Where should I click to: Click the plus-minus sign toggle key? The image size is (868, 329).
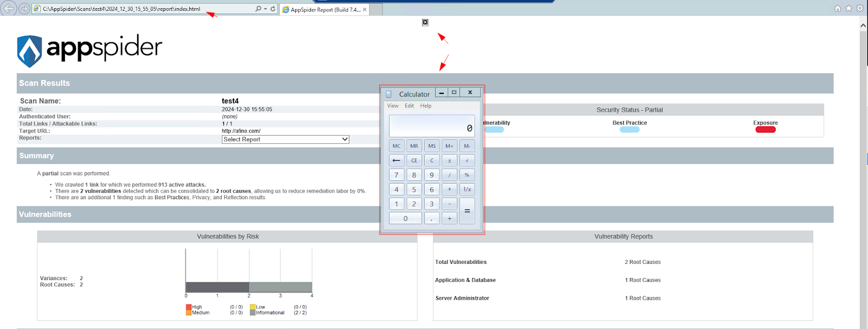449,161
